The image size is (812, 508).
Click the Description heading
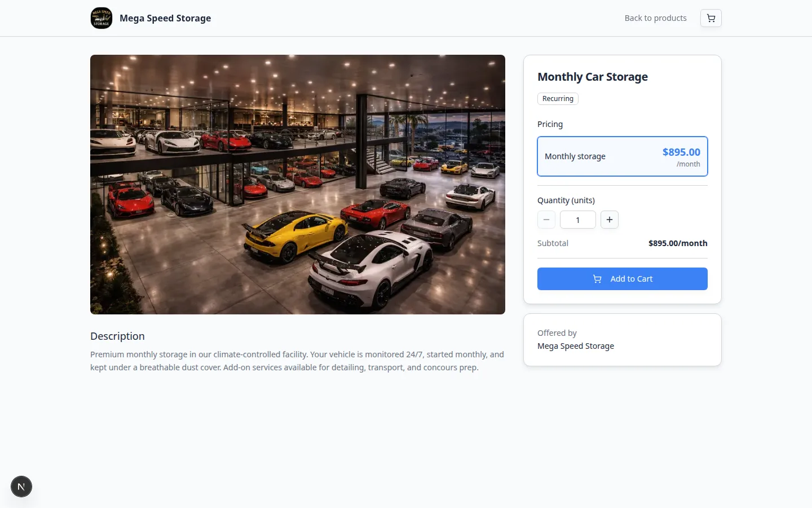click(x=117, y=336)
